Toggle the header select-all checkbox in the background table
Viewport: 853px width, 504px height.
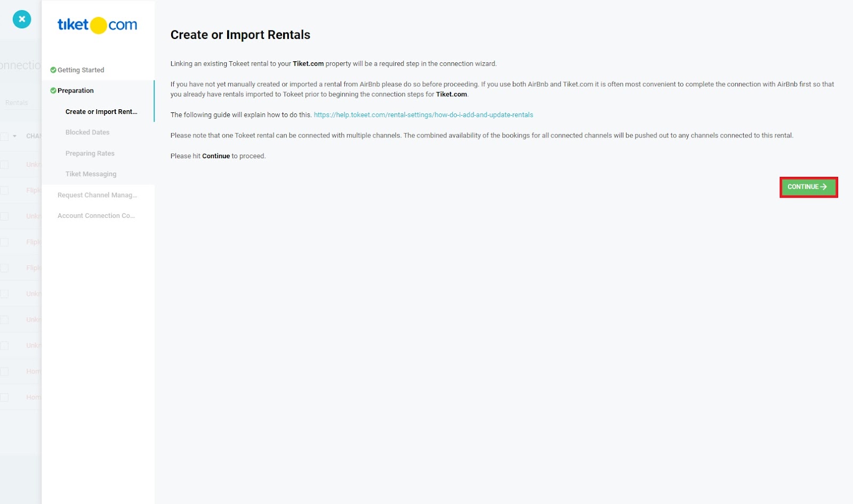4,136
